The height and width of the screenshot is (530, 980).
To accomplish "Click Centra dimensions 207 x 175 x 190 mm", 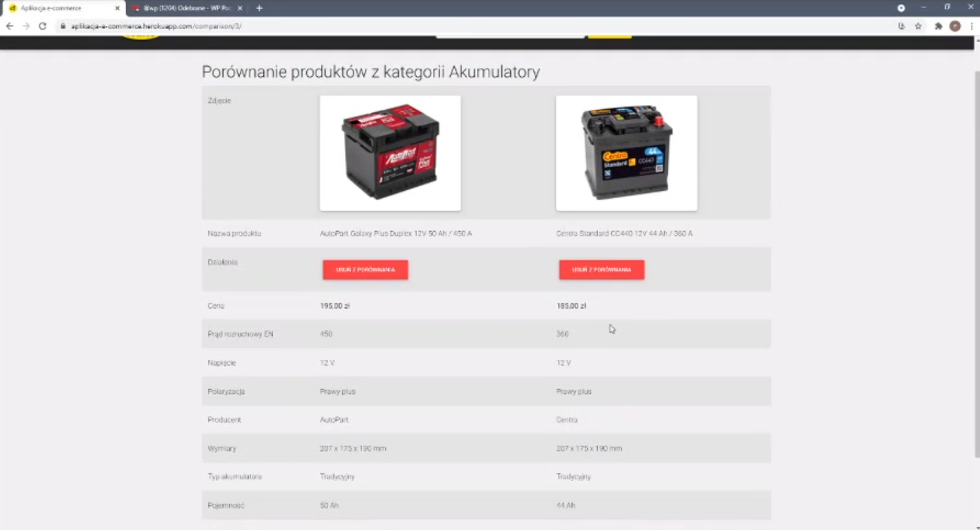I will (x=589, y=449).
